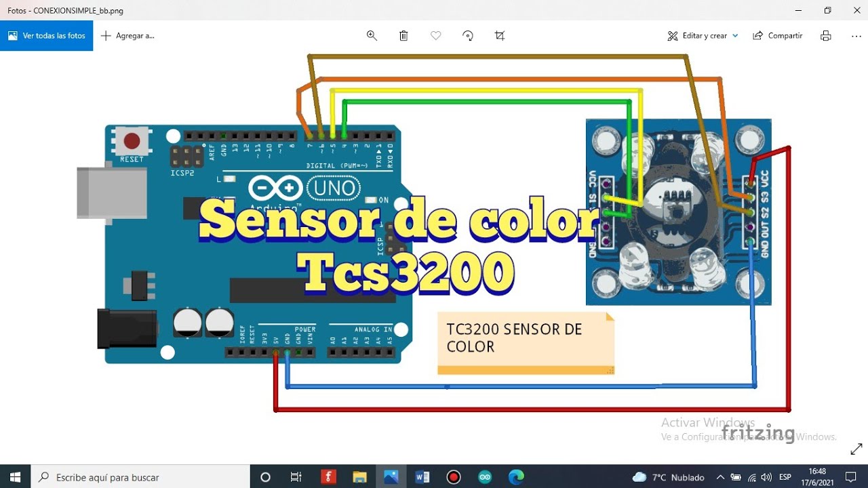Click the Arduino RESET button in image
The image size is (868, 488).
[x=132, y=141]
